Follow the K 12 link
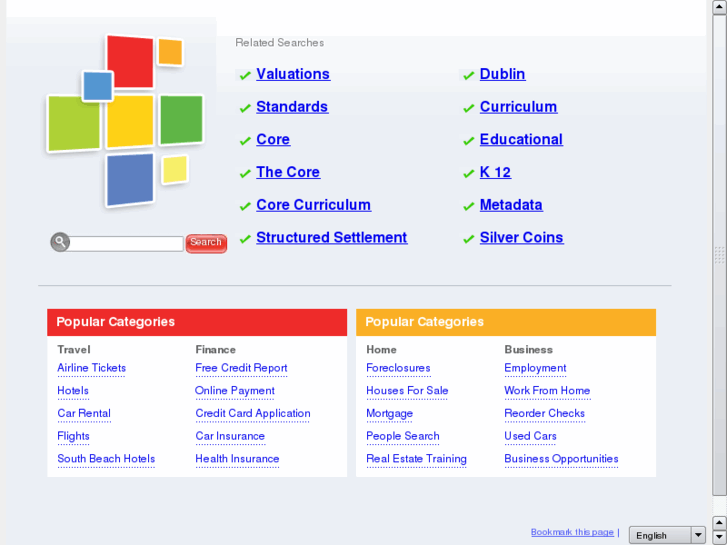Viewport: 727px width, 545px height. [495, 172]
